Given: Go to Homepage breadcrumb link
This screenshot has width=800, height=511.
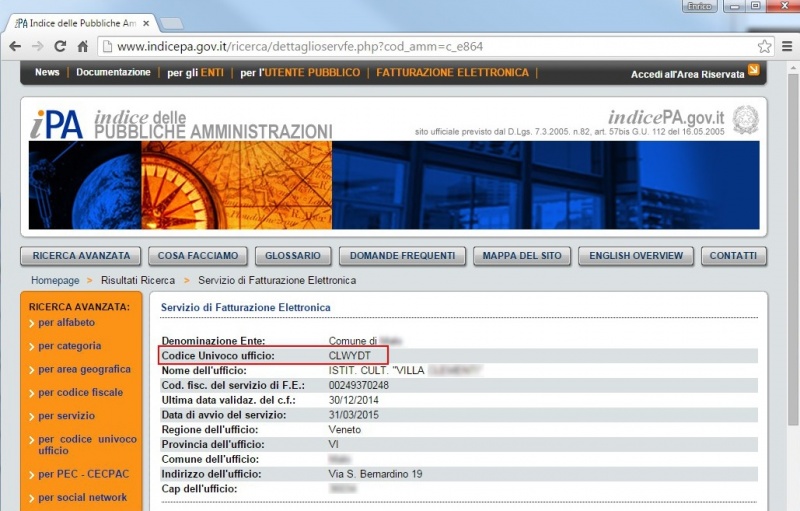Looking at the screenshot, I should (55, 280).
